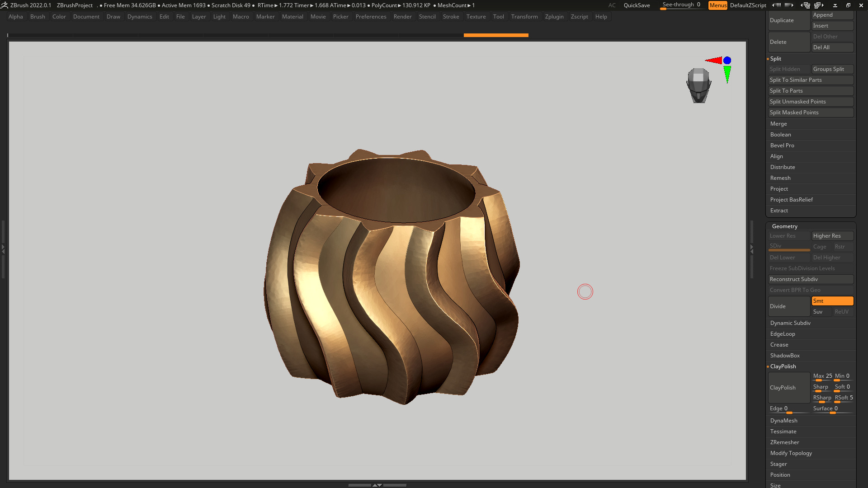Load the previous UI layout icon
Screen dimensions: 868x488
(x=806, y=5)
